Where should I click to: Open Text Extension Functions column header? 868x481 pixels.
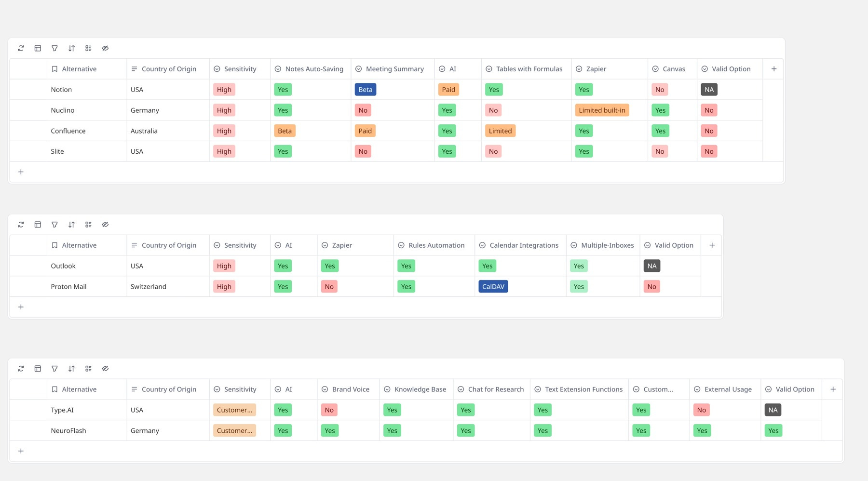point(579,389)
